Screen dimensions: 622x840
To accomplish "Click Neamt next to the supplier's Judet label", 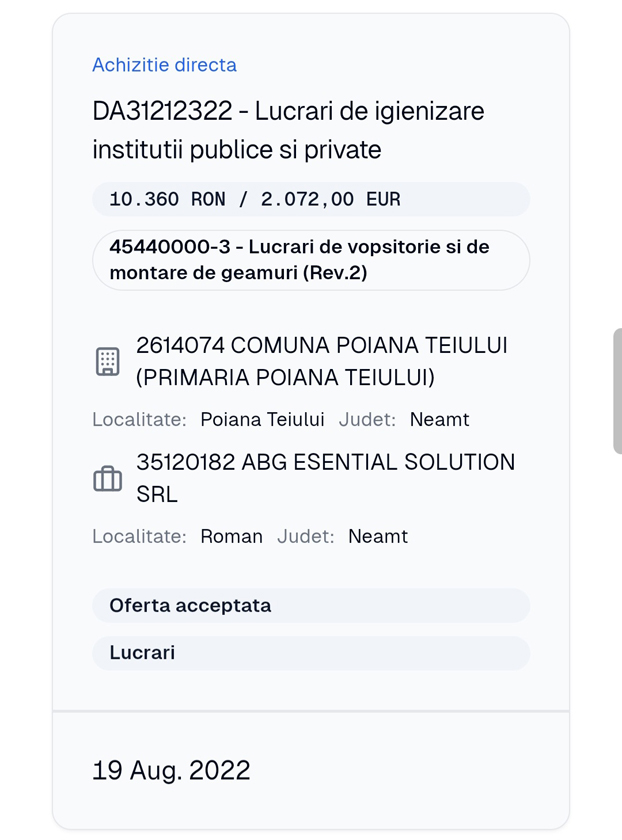I will click(378, 536).
